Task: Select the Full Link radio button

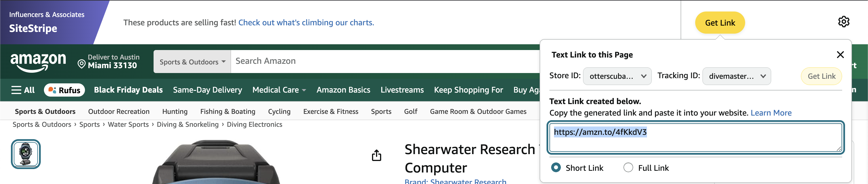Action: pyautogui.click(x=628, y=167)
